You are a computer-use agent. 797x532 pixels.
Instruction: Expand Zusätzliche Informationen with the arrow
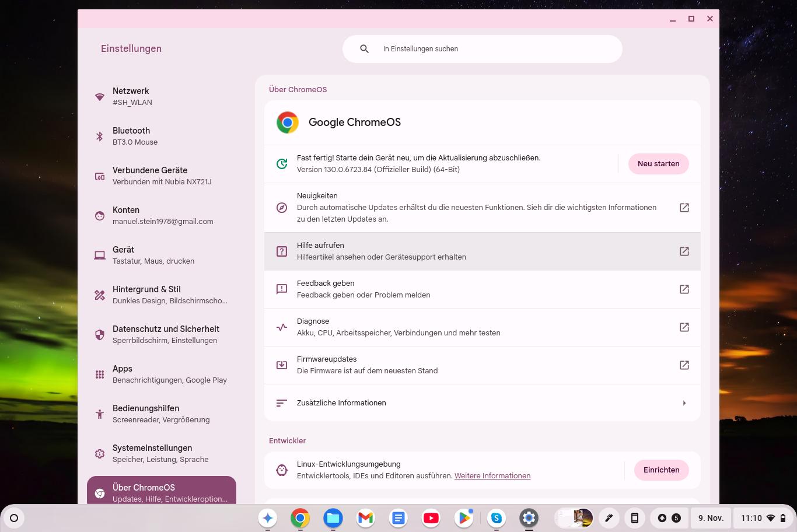[x=684, y=403]
